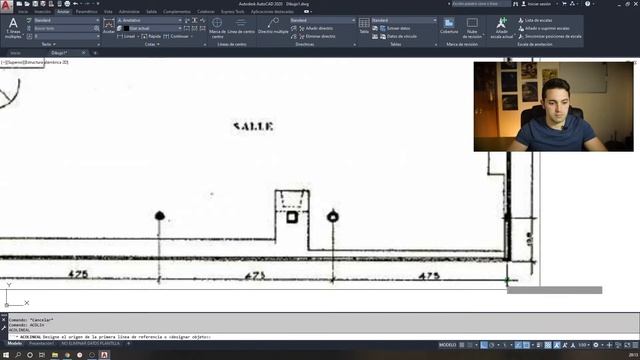The height and width of the screenshot is (360, 640).
Task: Toggle ortho mode in the status bar
Action: [484, 345]
